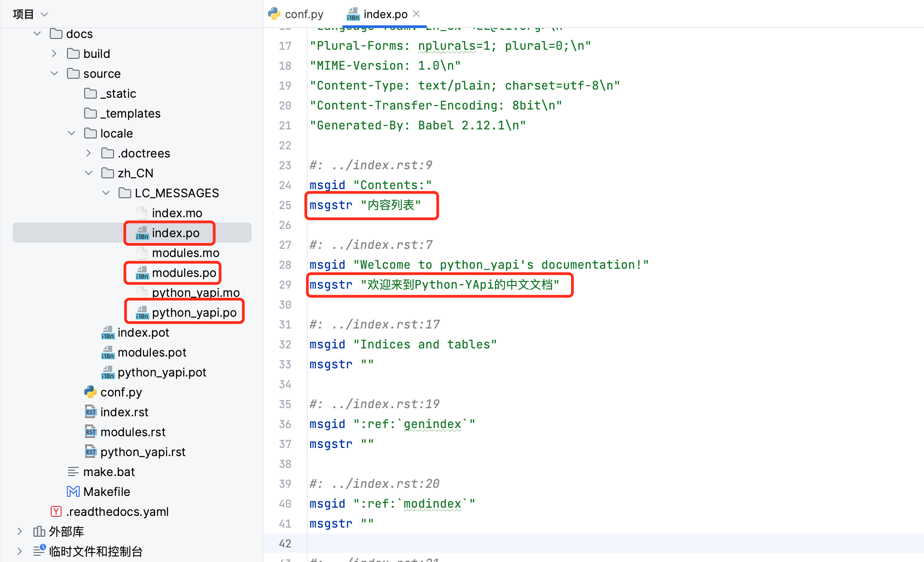The height and width of the screenshot is (562, 924).
Task: Close the index.po editor tab
Action: 416,14
